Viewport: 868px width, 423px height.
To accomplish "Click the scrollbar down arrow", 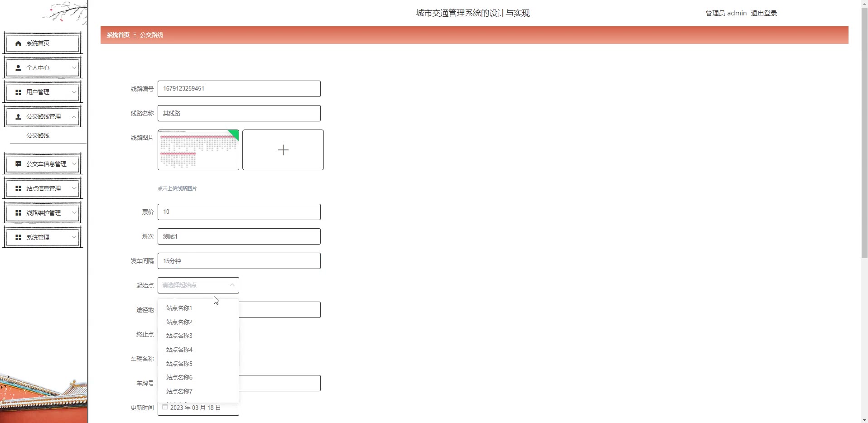I will (864, 419).
